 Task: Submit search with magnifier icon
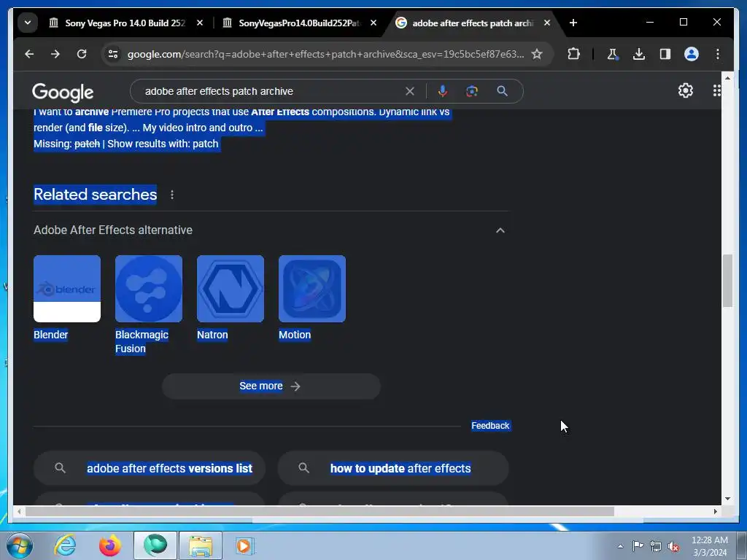(x=502, y=91)
